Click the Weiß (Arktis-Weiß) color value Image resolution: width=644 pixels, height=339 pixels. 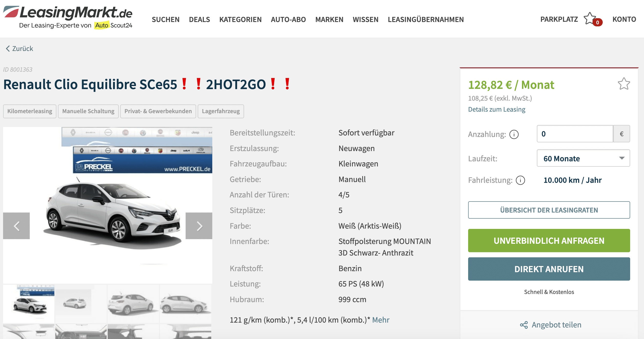point(370,226)
